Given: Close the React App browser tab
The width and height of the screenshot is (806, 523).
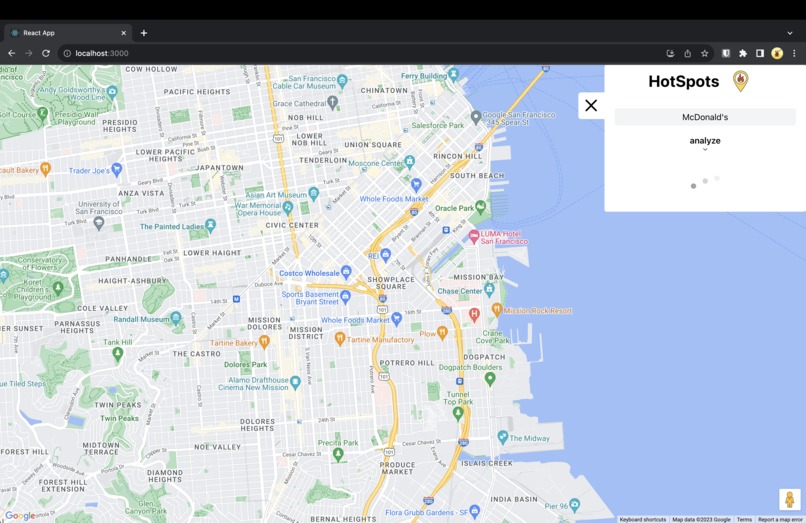Looking at the screenshot, I should pyautogui.click(x=123, y=33).
